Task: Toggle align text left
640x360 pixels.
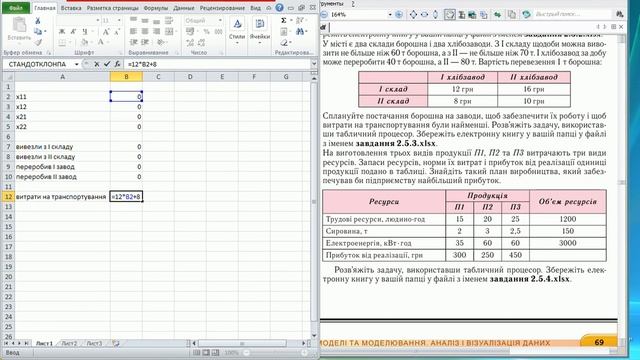Action: click(133, 31)
